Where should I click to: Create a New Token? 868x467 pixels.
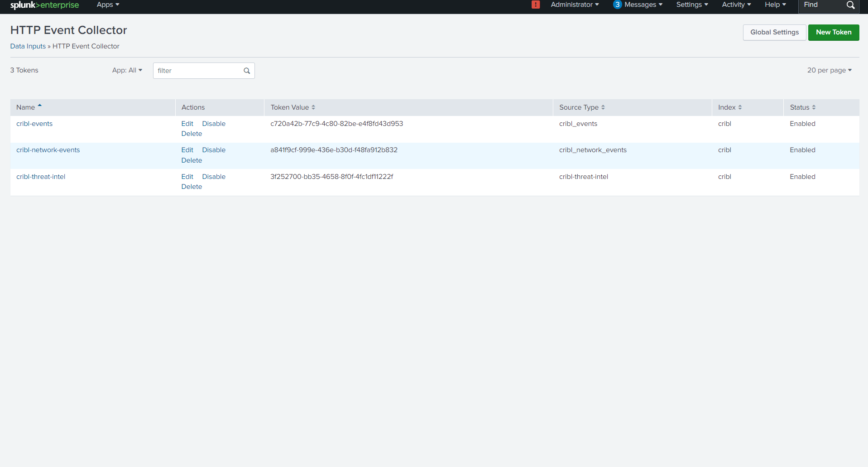point(833,32)
